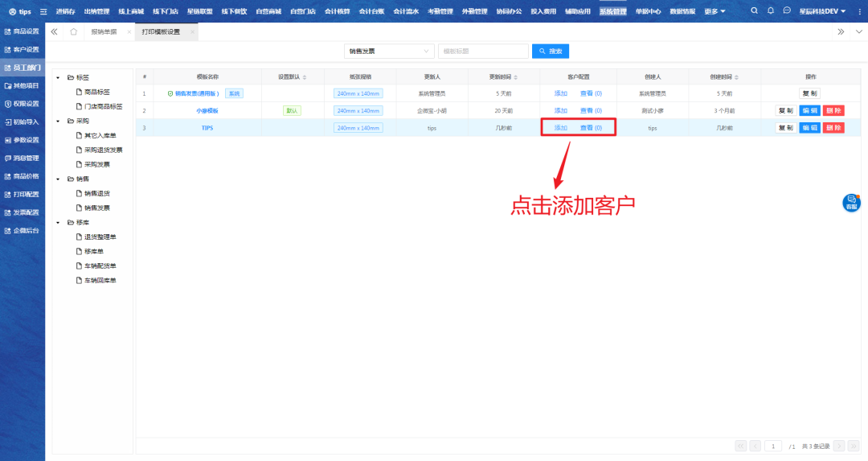Click the hamburger menu icon beside tips
The image size is (868, 461).
coord(43,11)
